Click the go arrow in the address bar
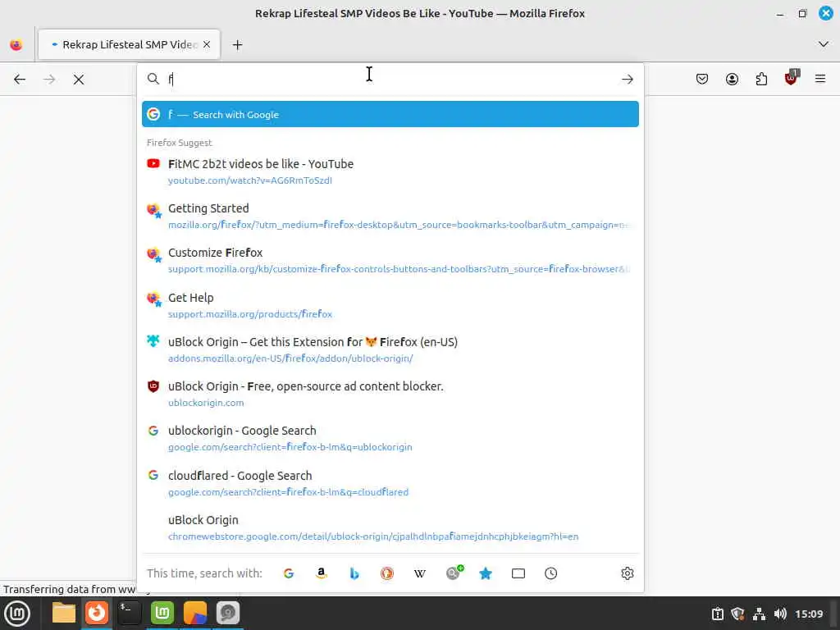This screenshot has width=840, height=630. click(628, 80)
